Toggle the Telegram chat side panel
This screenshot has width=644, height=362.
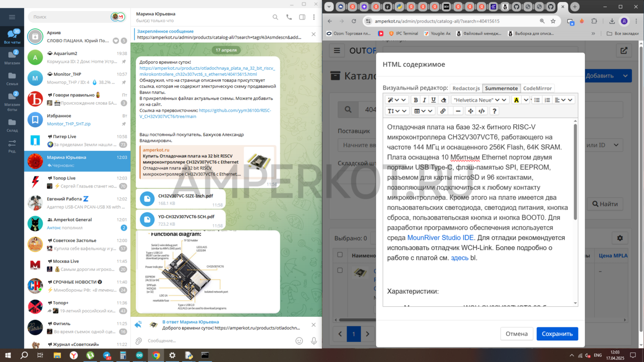tap(302, 17)
